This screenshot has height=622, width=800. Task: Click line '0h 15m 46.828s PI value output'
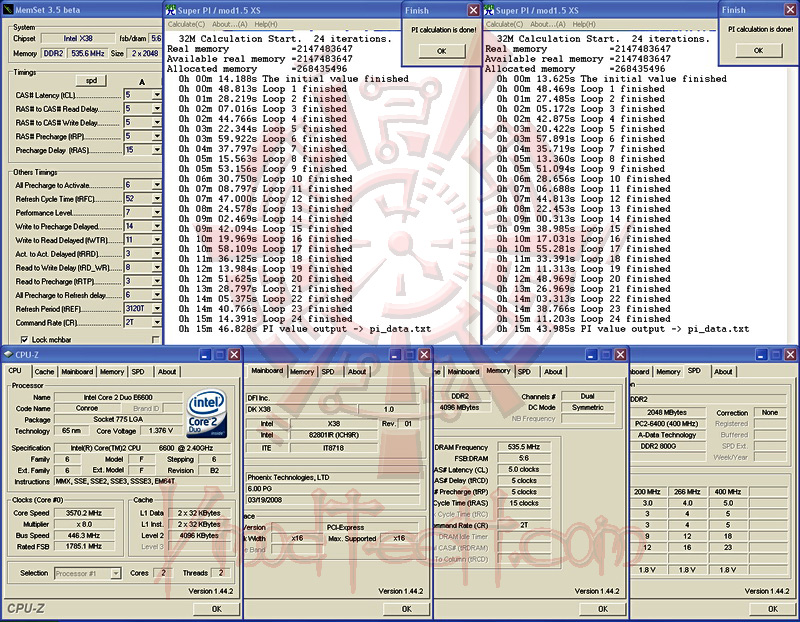305,329
